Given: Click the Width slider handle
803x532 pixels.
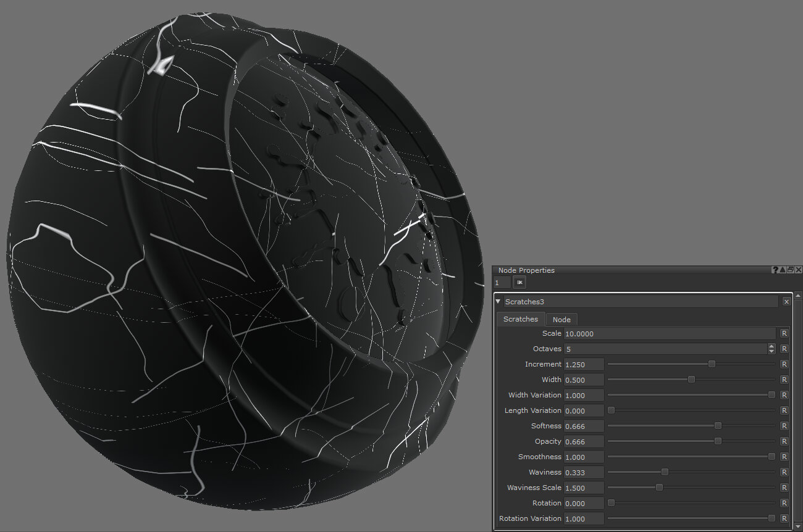Looking at the screenshot, I should click(x=691, y=380).
